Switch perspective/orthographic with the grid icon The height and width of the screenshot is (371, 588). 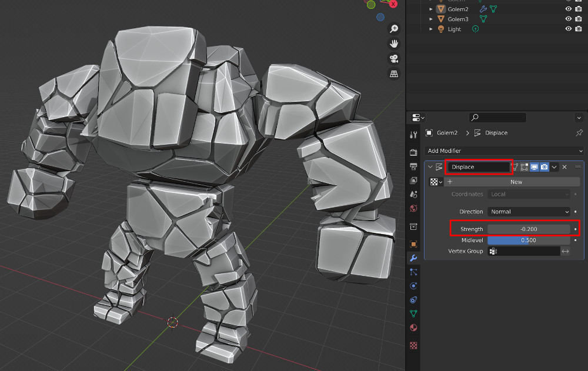394,74
